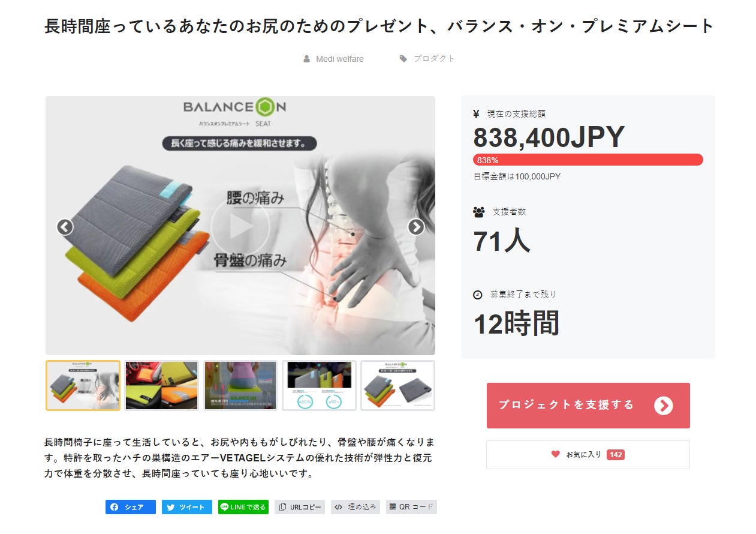756x534 pixels.
Task: Select the fifth thumbnail of stacked cushions
Action: click(x=398, y=385)
